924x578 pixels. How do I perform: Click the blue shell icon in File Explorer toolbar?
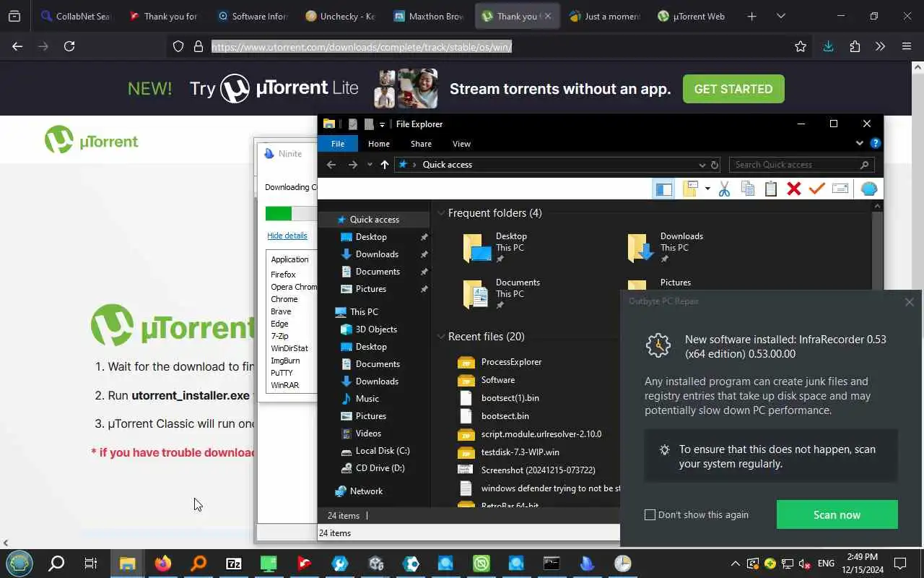[x=869, y=189]
